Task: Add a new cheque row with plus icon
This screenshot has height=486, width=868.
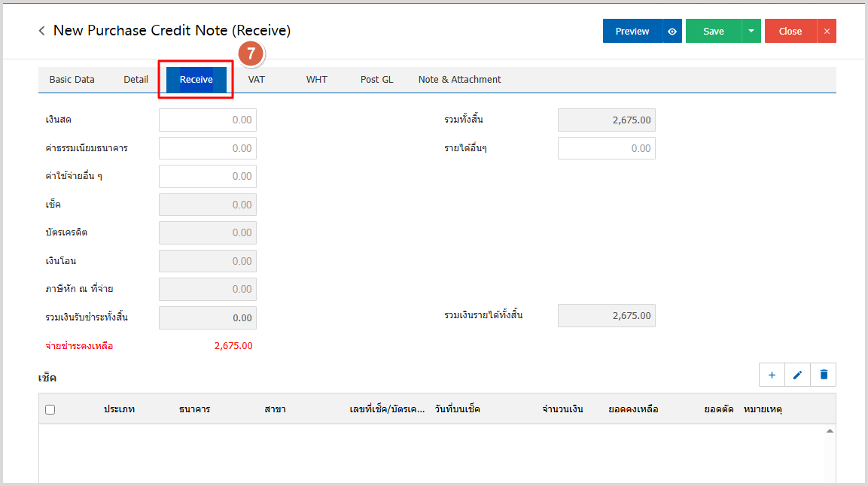Action: click(x=772, y=375)
